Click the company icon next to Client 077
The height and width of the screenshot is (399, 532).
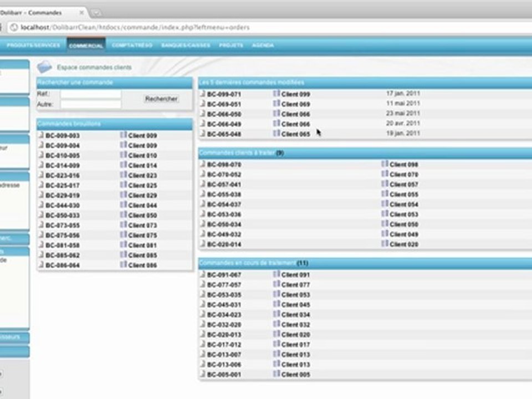pos(277,284)
